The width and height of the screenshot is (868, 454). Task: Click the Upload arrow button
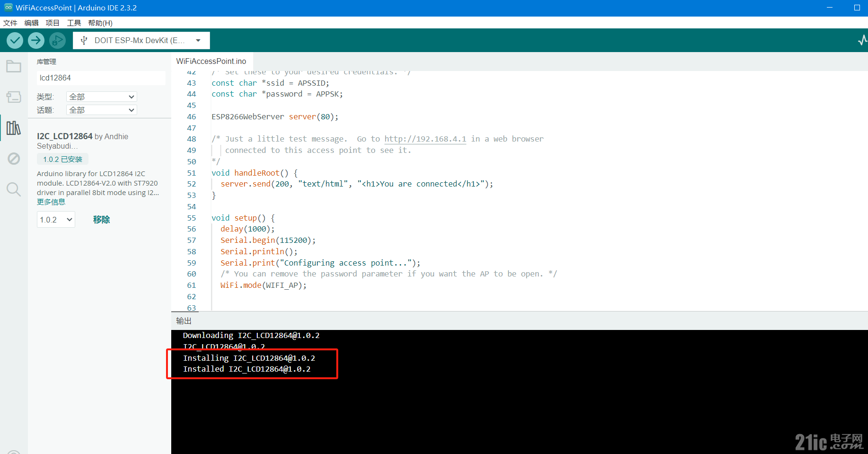pyautogui.click(x=36, y=40)
